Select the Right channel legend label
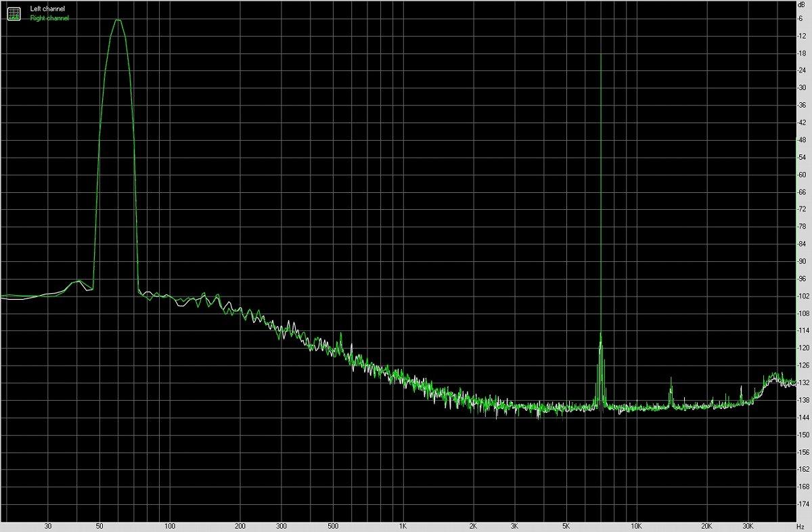 (x=49, y=18)
